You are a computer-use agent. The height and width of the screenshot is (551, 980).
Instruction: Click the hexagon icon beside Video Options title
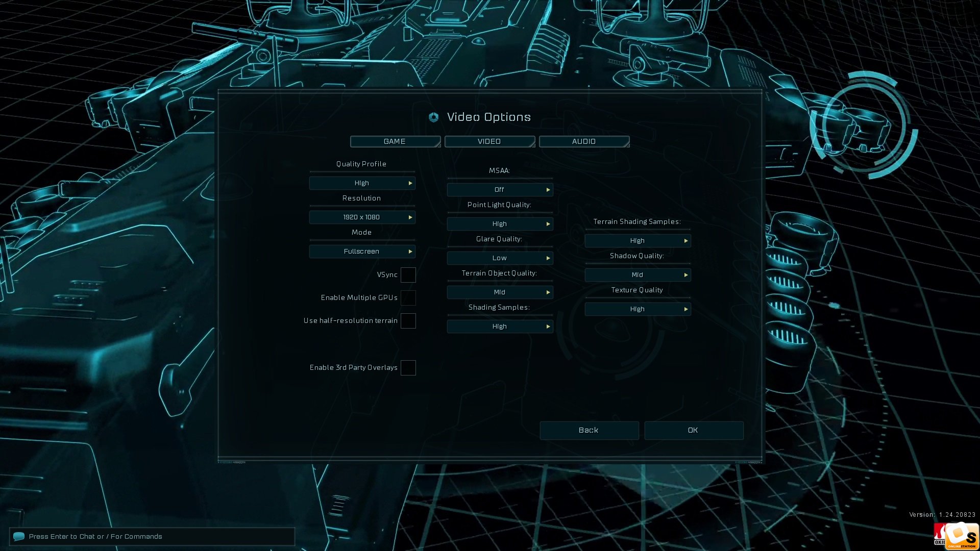click(x=433, y=117)
